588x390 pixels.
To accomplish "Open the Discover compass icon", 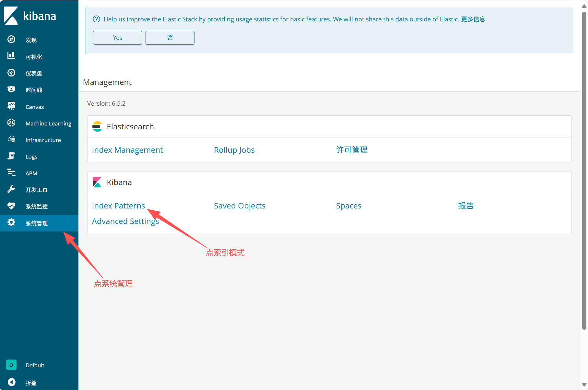I will pos(11,40).
